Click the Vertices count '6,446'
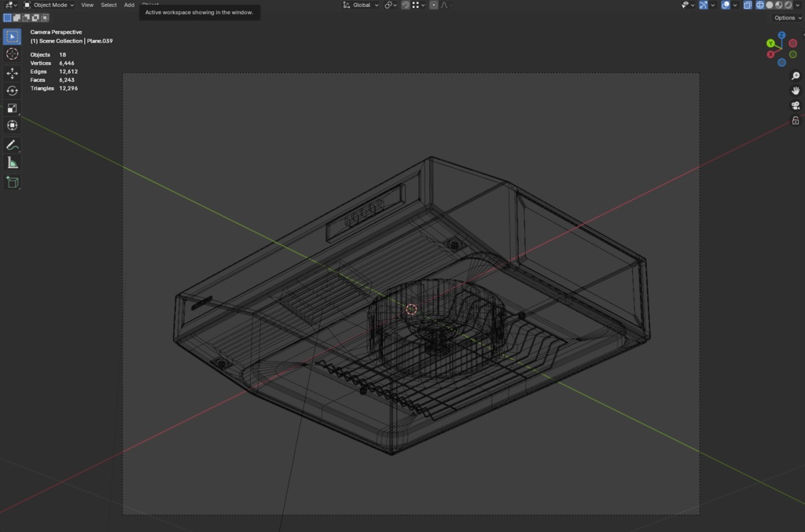The height and width of the screenshot is (532, 805). click(x=67, y=63)
